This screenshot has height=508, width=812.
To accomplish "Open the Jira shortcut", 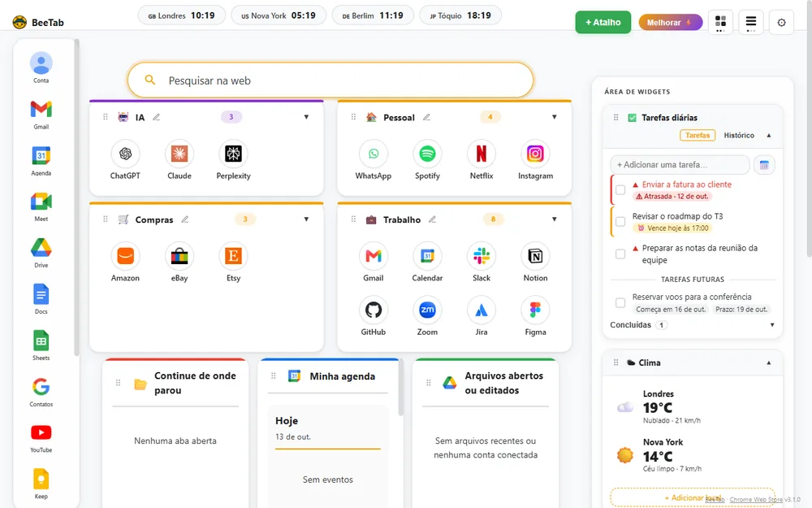I will pyautogui.click(x=481, y=310).
